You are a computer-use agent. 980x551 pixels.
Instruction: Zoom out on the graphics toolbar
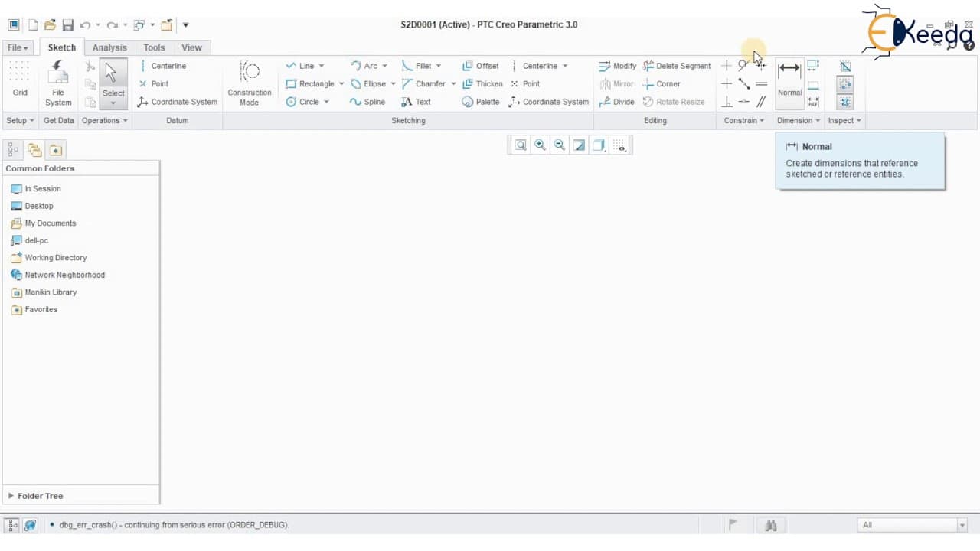pyautogui.click(x=560, y=145)
